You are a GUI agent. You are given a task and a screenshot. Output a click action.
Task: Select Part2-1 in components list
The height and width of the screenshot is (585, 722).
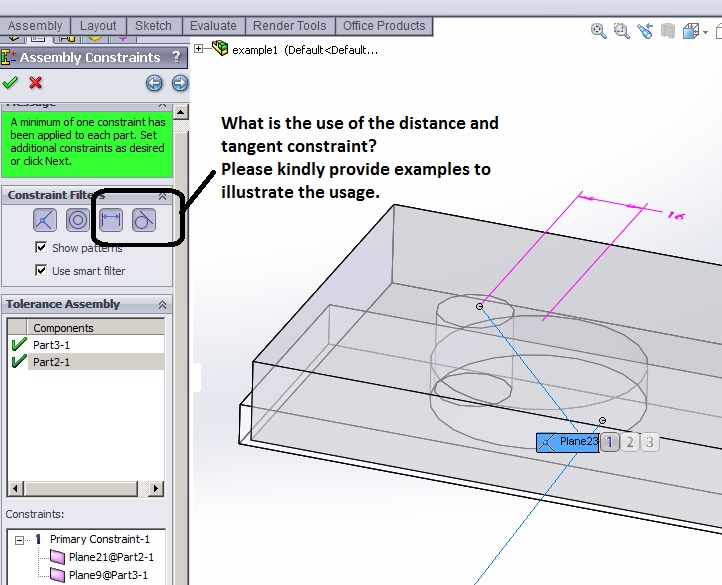pyautogui.click(x=96, y=362)
